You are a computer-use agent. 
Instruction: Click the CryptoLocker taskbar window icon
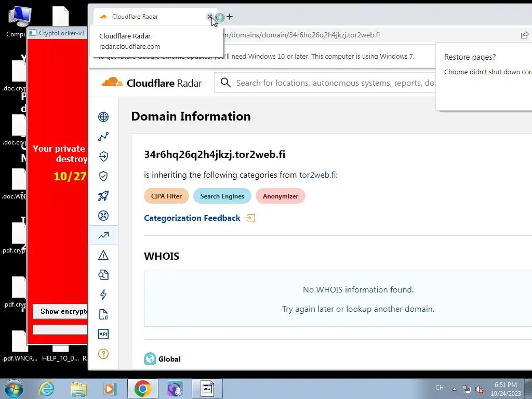point(207,389)
